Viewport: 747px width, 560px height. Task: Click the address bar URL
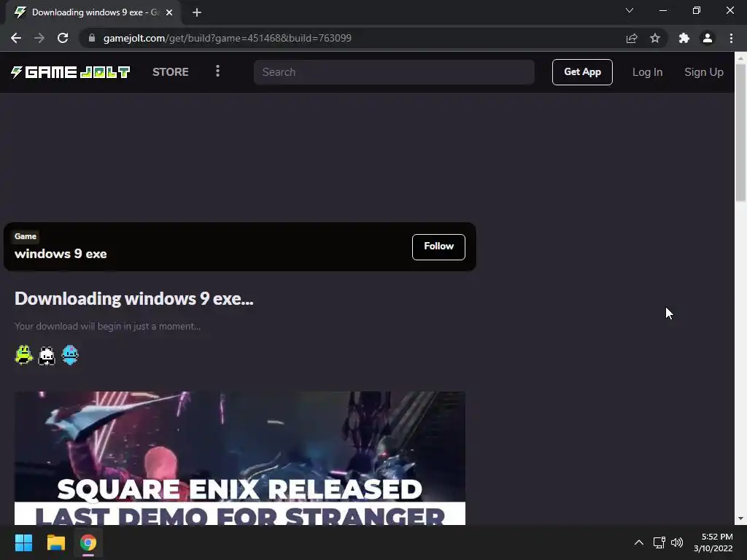[228, 38]
